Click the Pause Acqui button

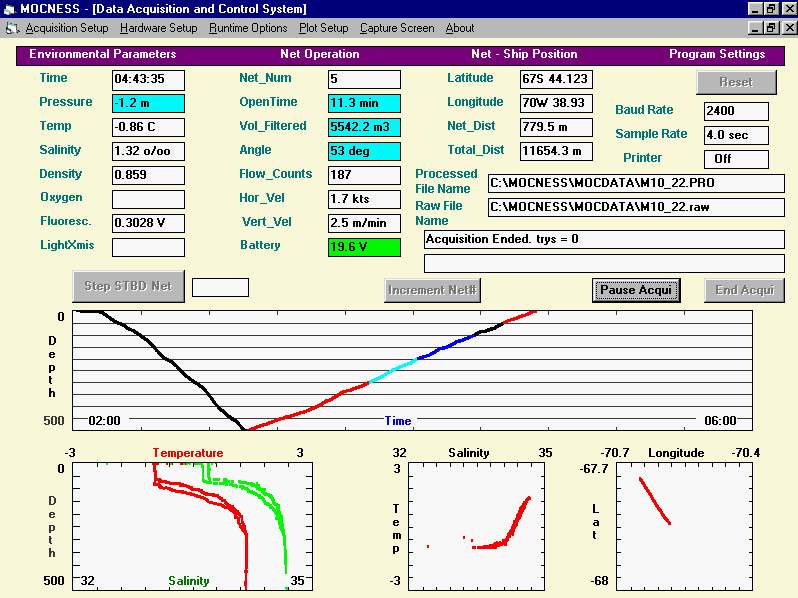coord(636,290)
